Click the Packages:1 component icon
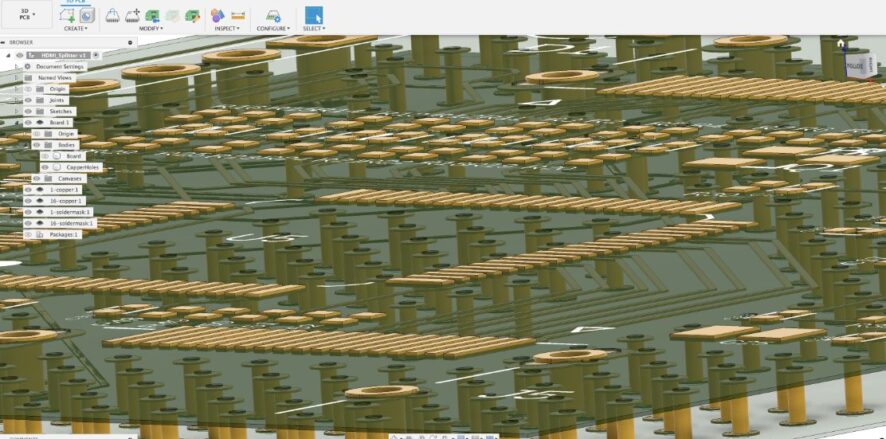 pos(40,234)
